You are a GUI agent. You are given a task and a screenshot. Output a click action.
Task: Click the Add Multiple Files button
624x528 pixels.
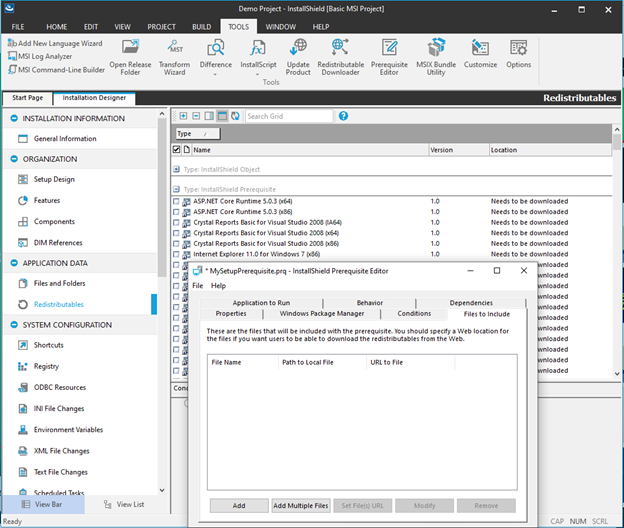[300, 506]
